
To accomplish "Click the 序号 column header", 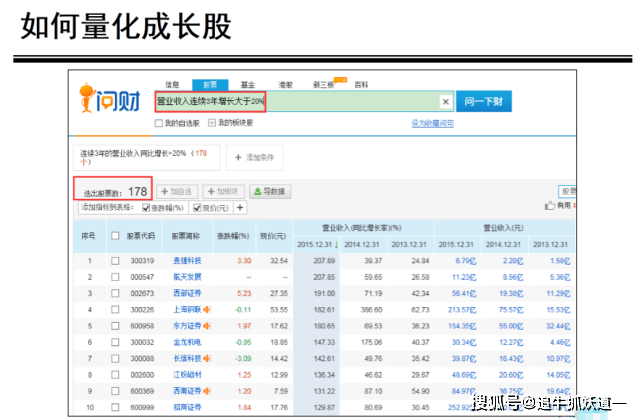I will click(x=88, y=236).
